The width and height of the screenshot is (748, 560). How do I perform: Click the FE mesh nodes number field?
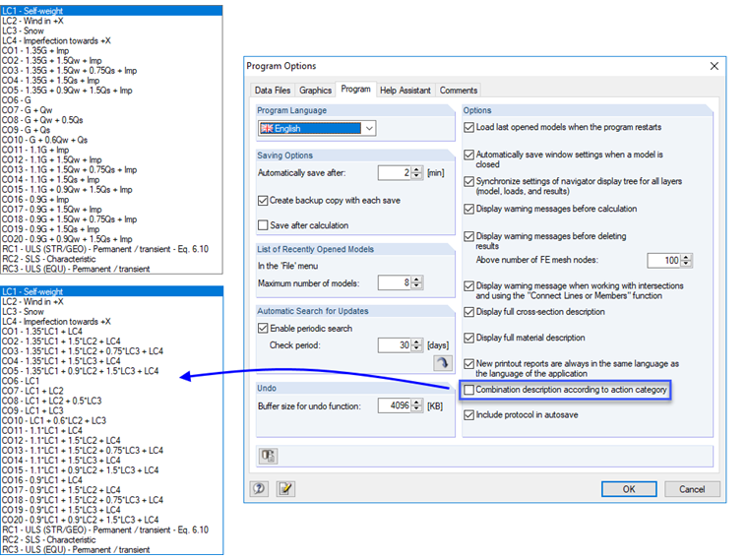(664, 261)
